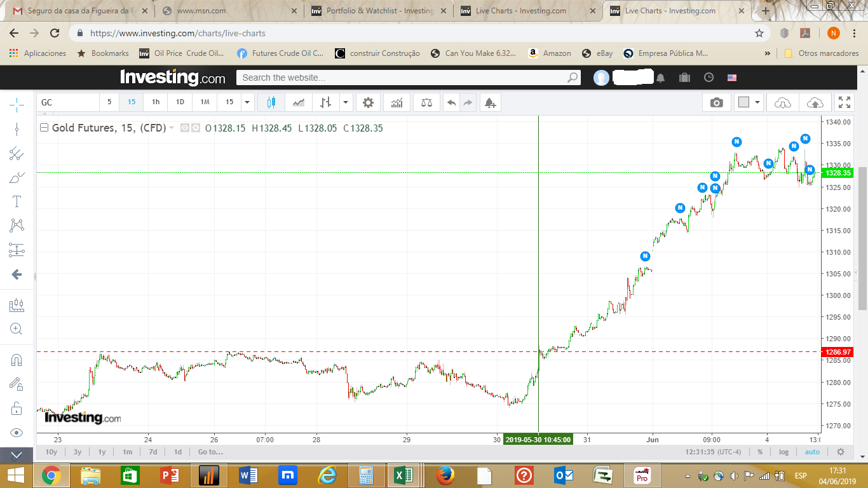The width and height of the screenshot is (868, 488).
Task: Collapse the left drawing toolbar
Action: tap(17, 455)
